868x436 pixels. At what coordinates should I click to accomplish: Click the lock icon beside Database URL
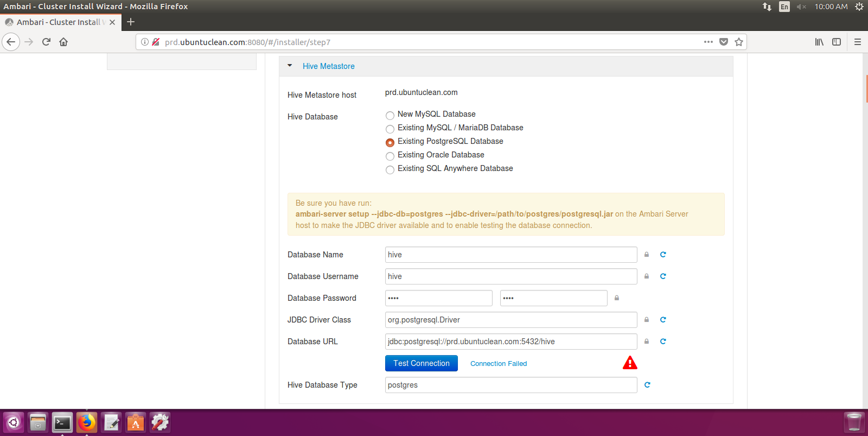647,342
